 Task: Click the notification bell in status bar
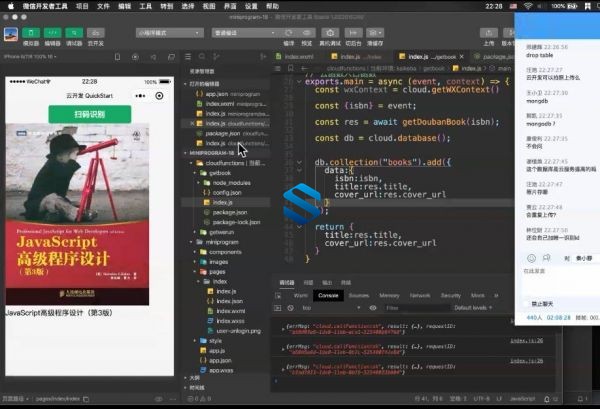pyautogui.click(x=547, y=399)
